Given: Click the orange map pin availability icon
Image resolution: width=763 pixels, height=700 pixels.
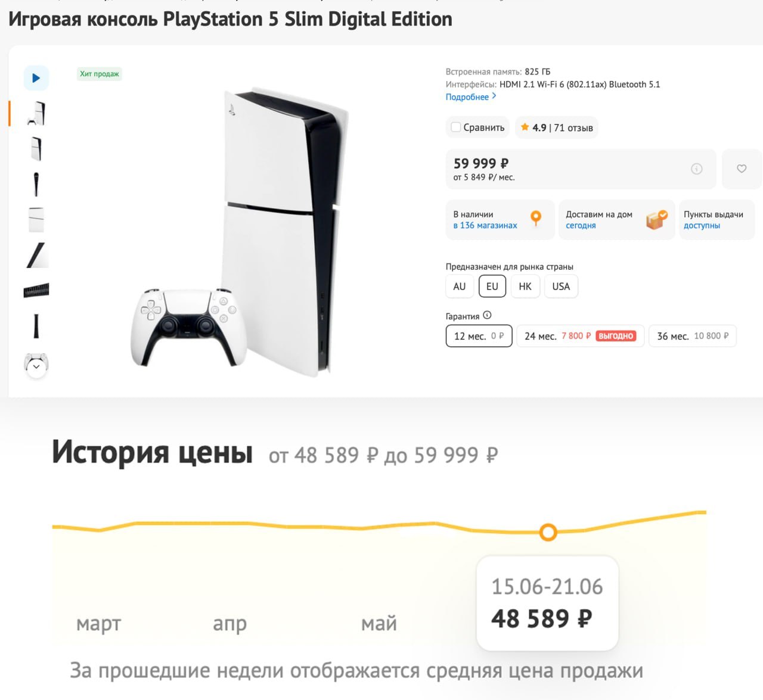Looking at the screenshot, I should coord(536,219).
